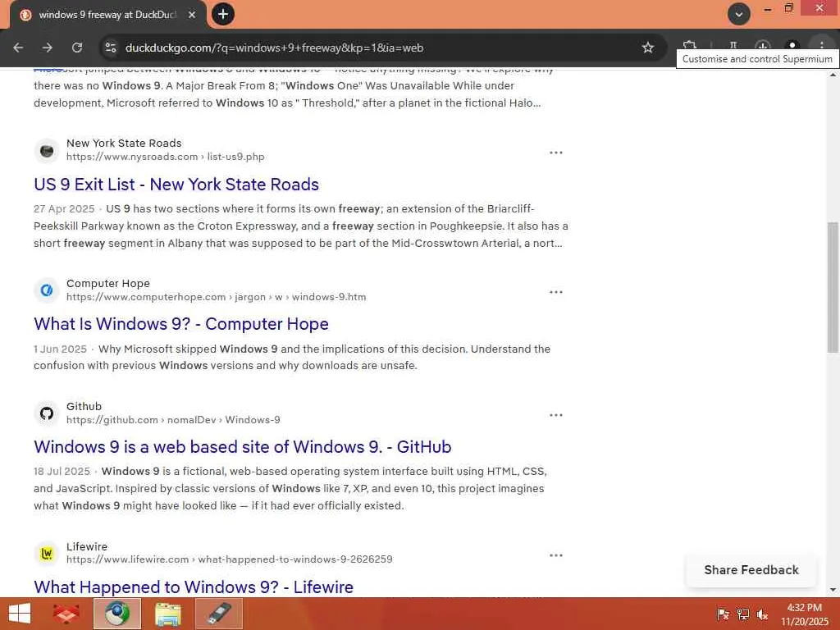This screenshot has height=630, width=840.
Task: Click the New York State Roads favicon
Action: pos(47,151)
